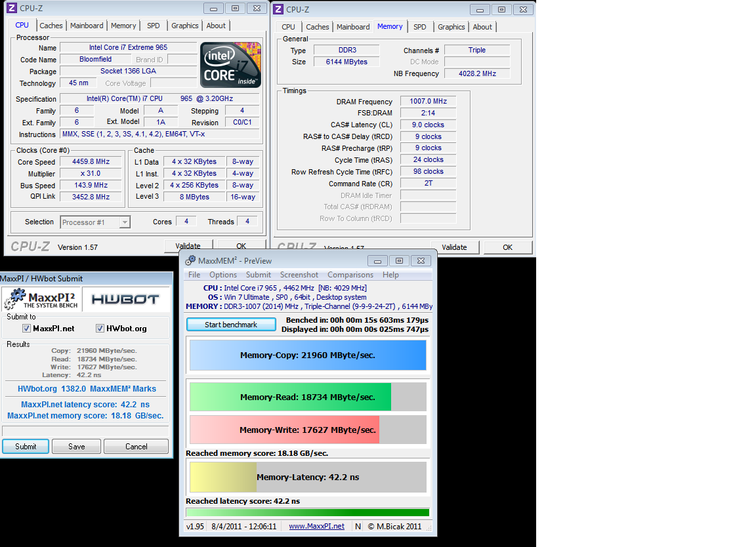This screenshot has height=547, width=756.
Task: Click the empty status field above Submit button
Action: 85,431
